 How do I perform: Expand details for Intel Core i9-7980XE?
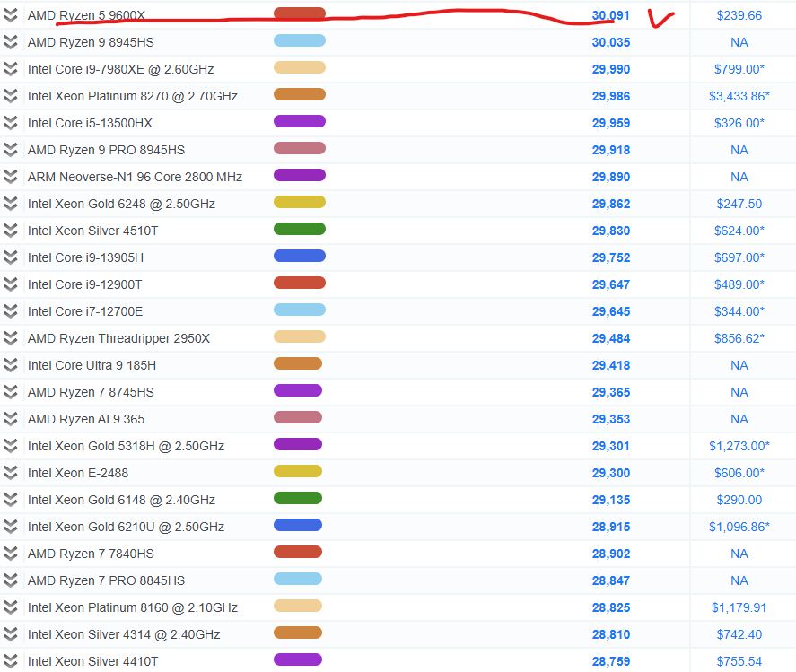tap(10, 69)
